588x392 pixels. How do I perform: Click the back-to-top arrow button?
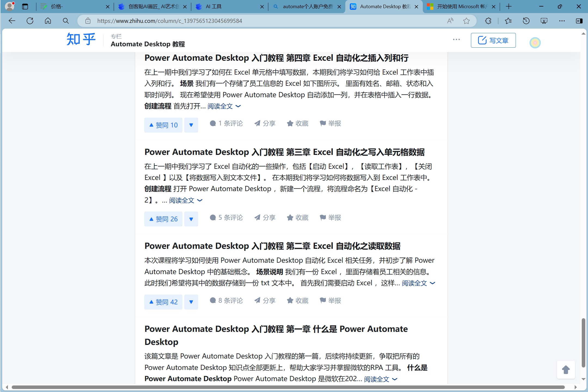click(x=566, y=370)
